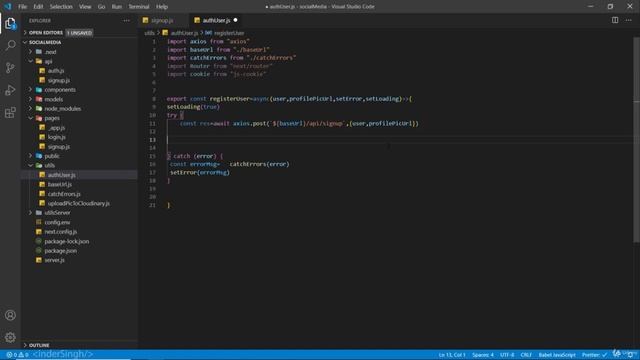Select authUser.js in explorer tree
640x360 pixels.
61,175
